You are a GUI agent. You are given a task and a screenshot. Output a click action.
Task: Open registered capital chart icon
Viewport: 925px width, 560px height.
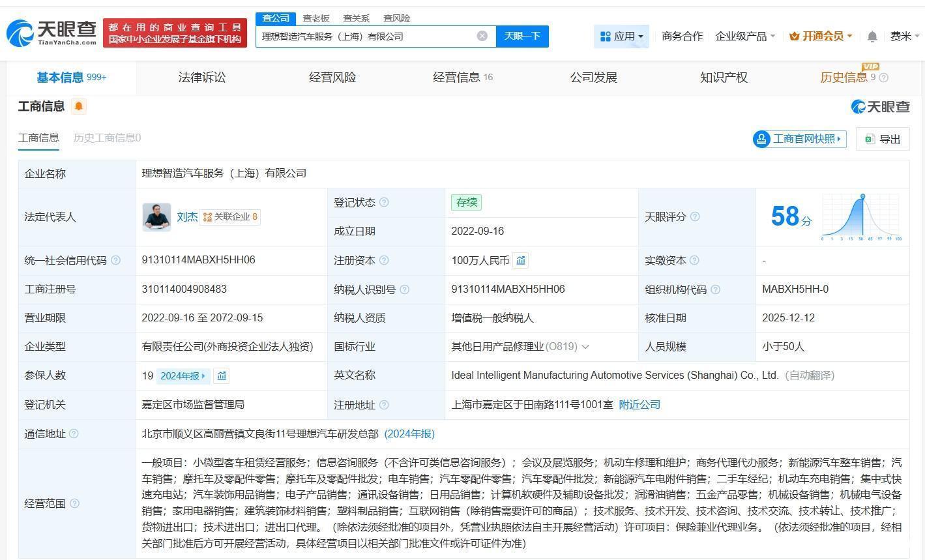[520, 261]
